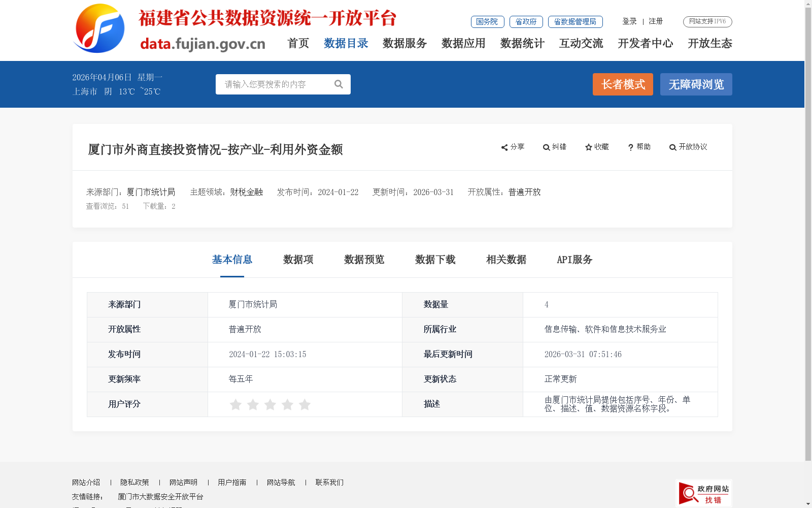
Task: Open the 开发者中心 menu
Action: (x=646, y=44)
